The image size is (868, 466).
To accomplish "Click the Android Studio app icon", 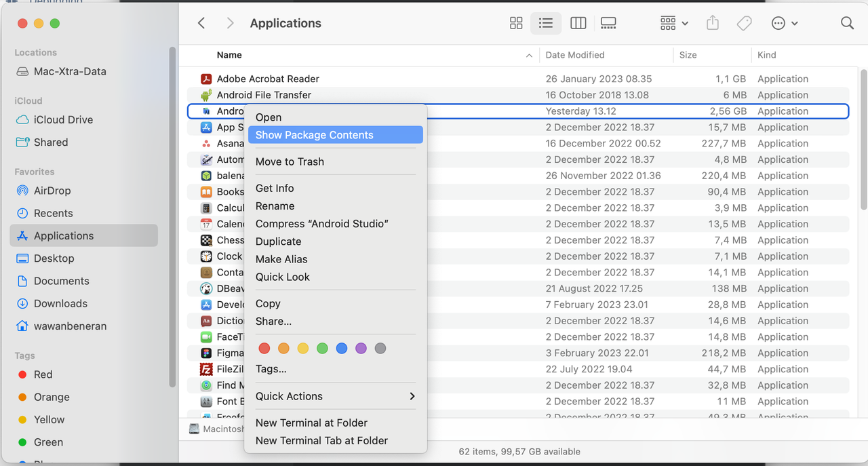I will coord(206,111).
